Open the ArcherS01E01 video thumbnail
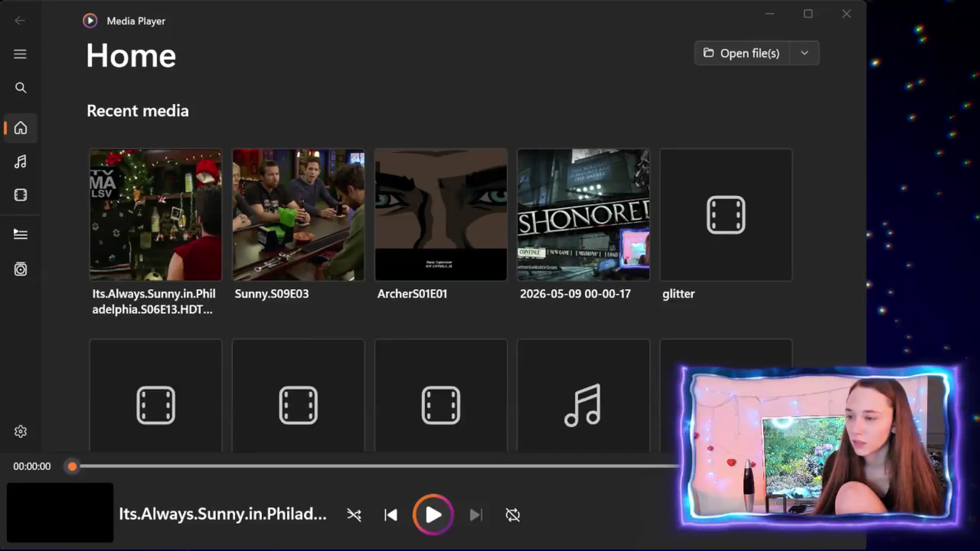Image resolution: width=980 pixels, height=551 pixels. tap(441, 215)
